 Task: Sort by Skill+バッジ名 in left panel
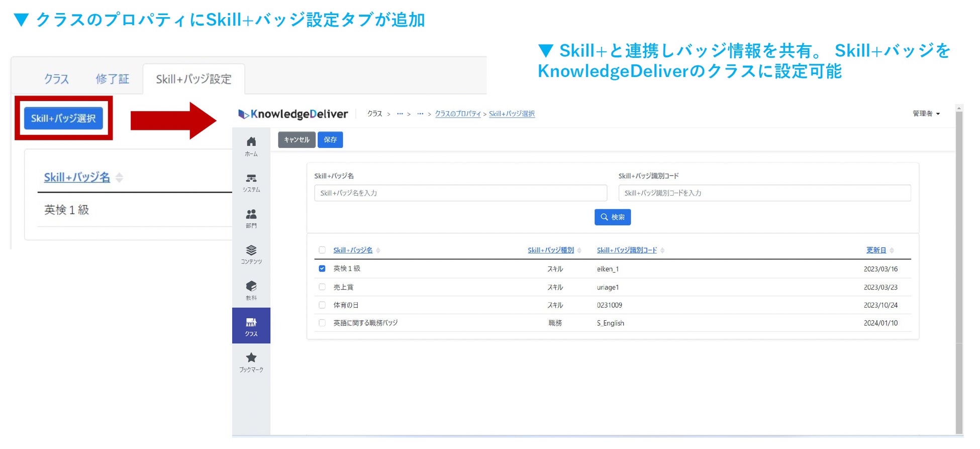coord(77,177)
